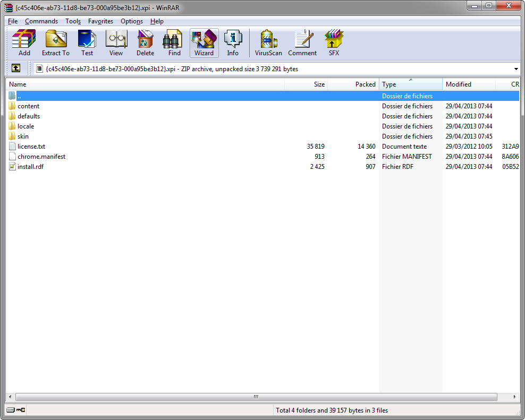Image resolution: width=525 pixels, height=420 pixels.
Task: Click the WinRAR title bar icon
Action: [x=9, y=7]
